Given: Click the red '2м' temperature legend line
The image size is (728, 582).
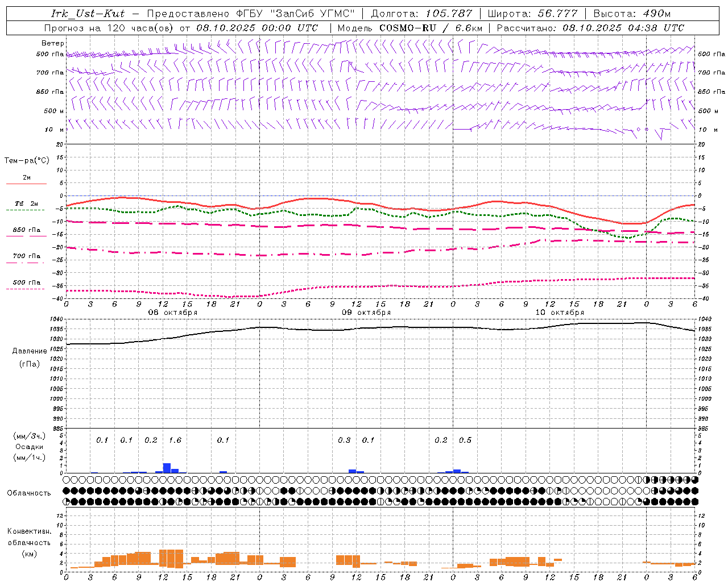Looking at the screenshot, I should pos(26,184).
